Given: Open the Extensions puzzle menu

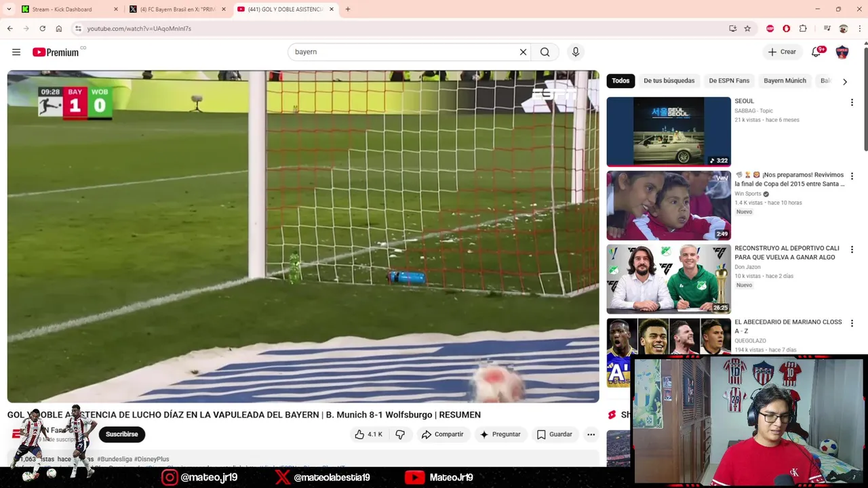Looking at the screenshot, I should [x=803, y=28].
